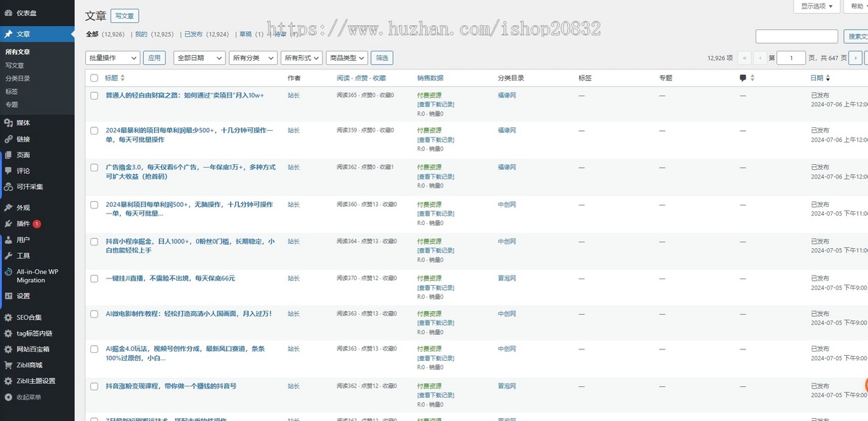Click the 中创网 category for 抖音小程序掘金 post
The height and width of the screenshot is (421, 868).
pyautogui.click(x=507, y=241)
